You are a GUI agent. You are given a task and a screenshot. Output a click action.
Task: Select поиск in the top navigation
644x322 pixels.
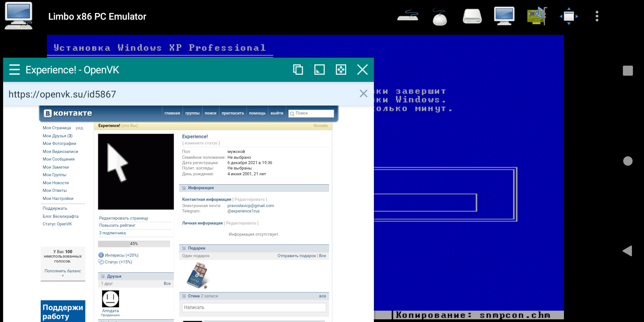(x=211, y=113)
